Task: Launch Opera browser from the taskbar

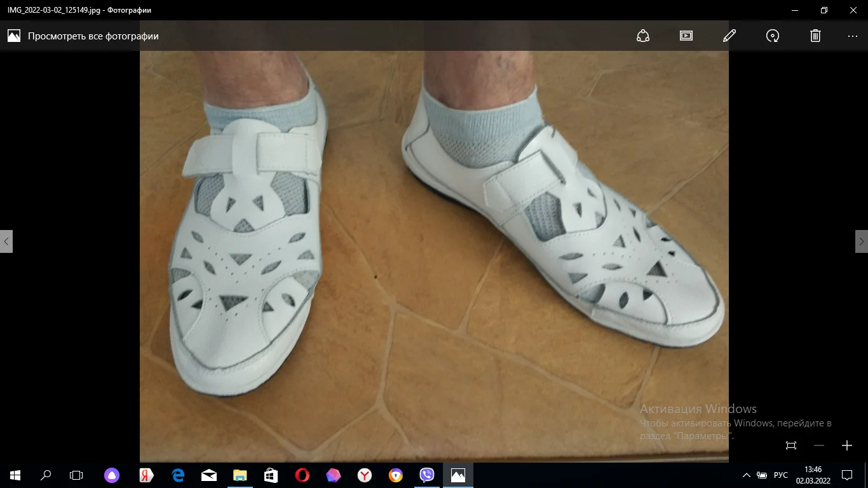Action: 302,475
